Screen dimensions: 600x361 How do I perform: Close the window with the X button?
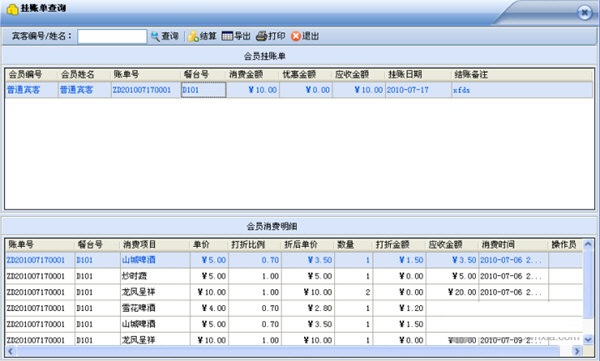[x=584, y=13]
